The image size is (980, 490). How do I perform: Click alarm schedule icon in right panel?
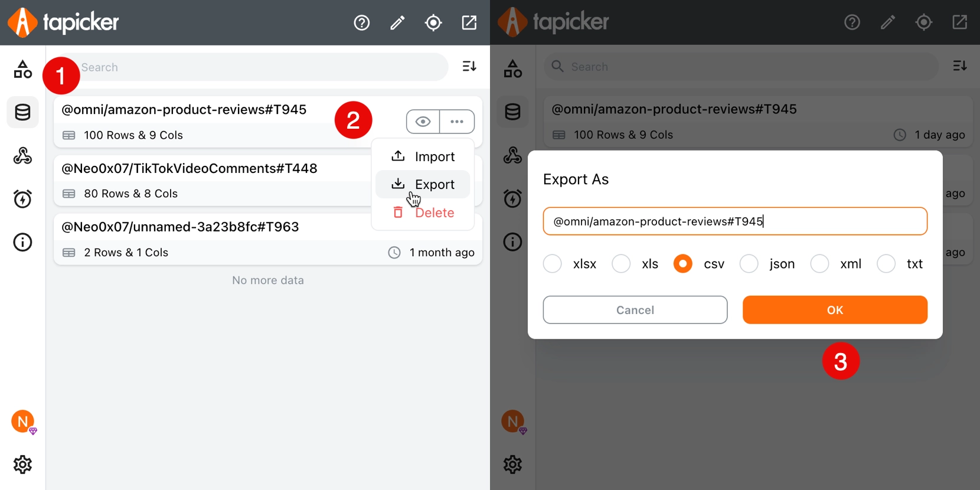click(x=512, y=198)
